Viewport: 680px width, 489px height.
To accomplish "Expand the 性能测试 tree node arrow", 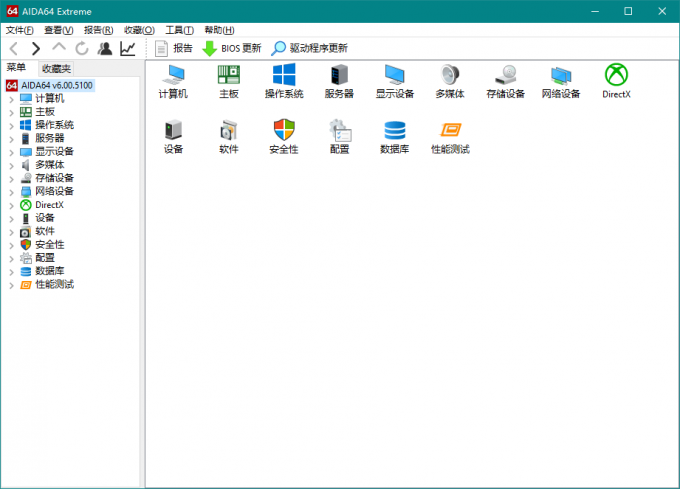I will coord(11,284).
